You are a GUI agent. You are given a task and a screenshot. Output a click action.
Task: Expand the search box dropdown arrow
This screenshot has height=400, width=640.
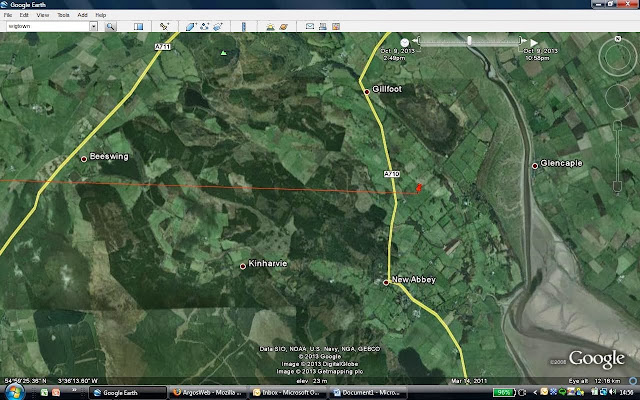pyautogui.click(x=93, y=27)
